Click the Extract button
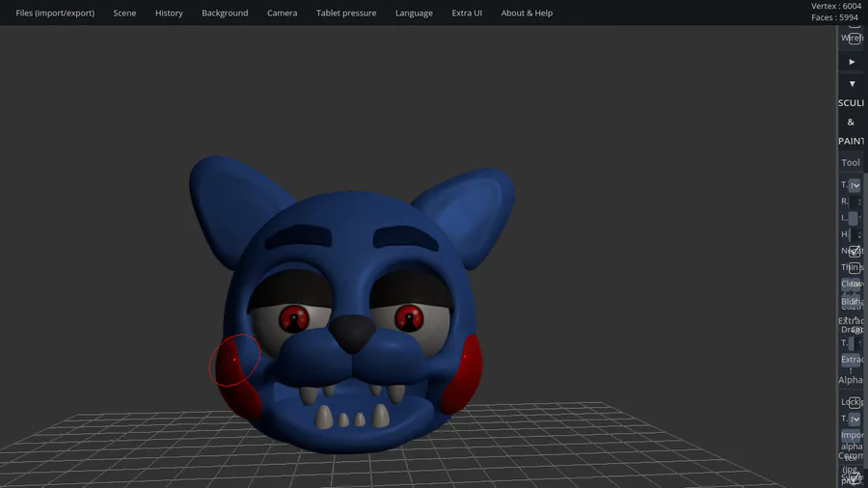The image size is (868, 488). (x=852, y=360)
